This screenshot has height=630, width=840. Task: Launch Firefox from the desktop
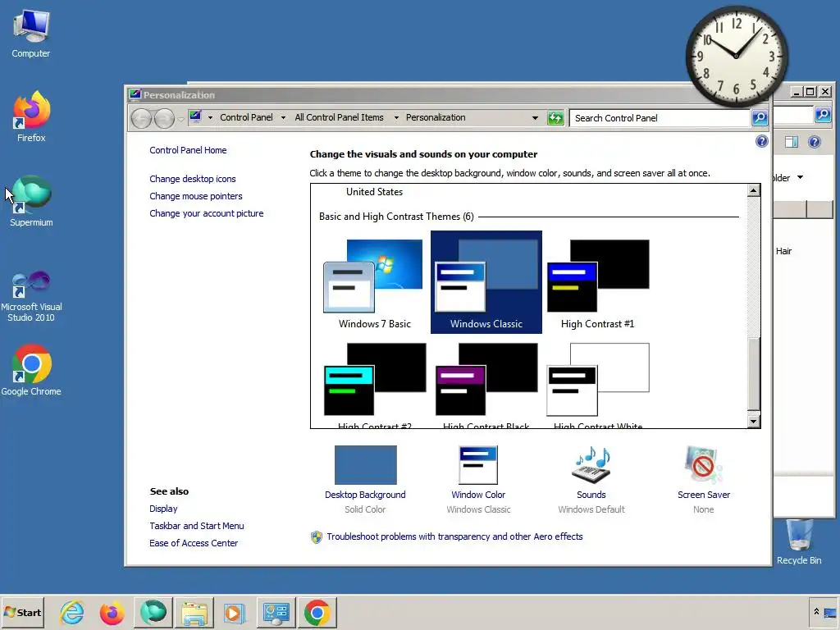pos(31,116)
